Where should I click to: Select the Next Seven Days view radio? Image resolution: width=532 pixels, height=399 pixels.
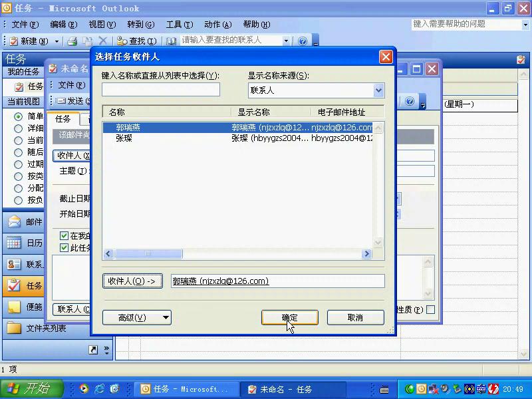[19, 152]
